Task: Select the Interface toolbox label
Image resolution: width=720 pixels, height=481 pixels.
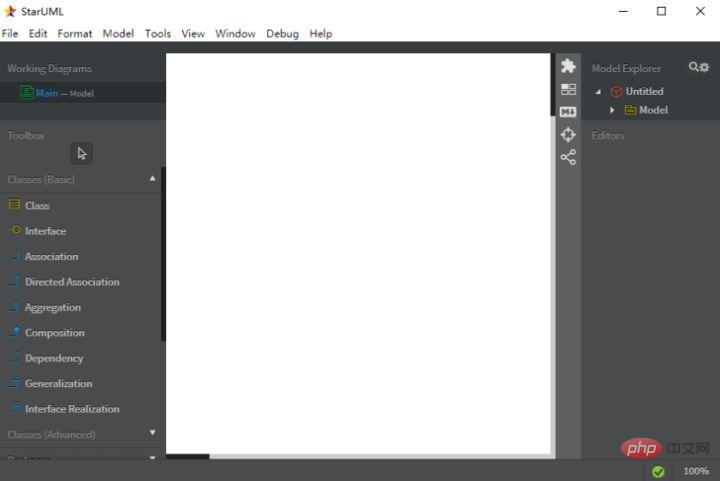Action: [45, 231]
